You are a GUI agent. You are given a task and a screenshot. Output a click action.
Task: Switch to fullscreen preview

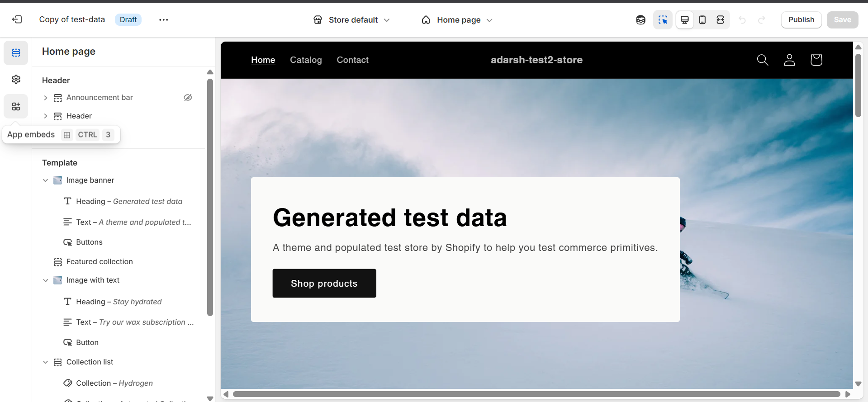click(720, 20)
